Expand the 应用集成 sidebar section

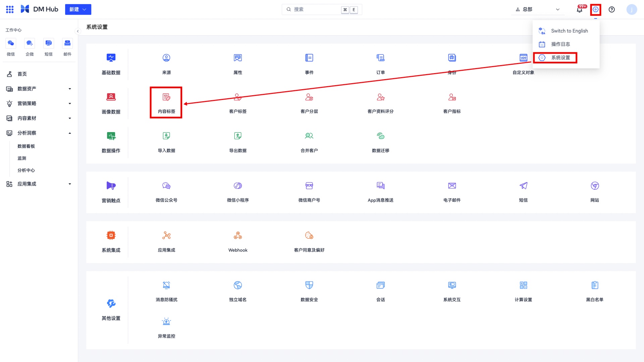[39, 184]
